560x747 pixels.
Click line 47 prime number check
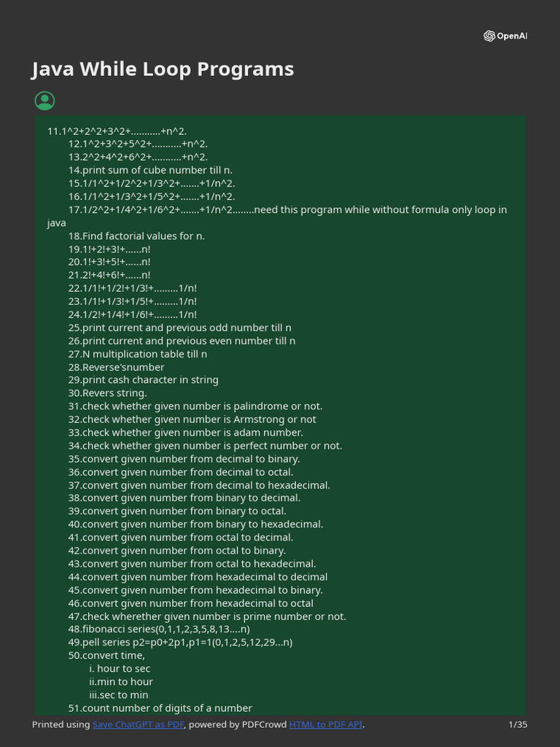click(x=207, y=616)
